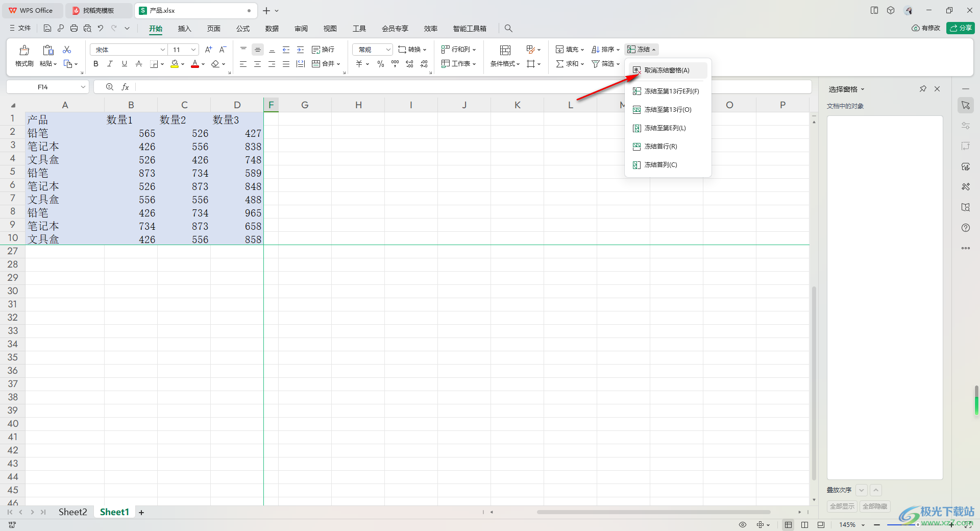Switch to the 公式 ribbon tab
Screen dimensions: 980x531
243,29
